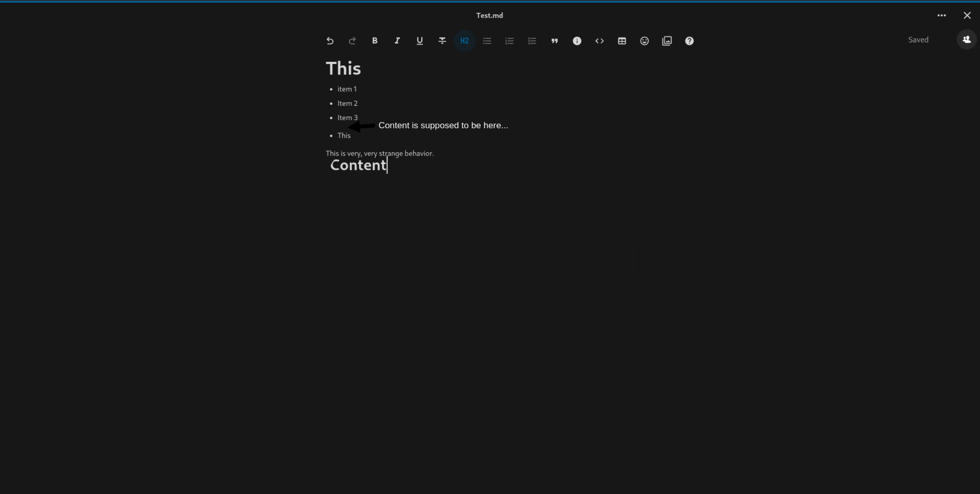Click the 'very strange behavior' paragraph
Image resolution: width=980 pixels, height=494 pixels.
coord(379,153)
